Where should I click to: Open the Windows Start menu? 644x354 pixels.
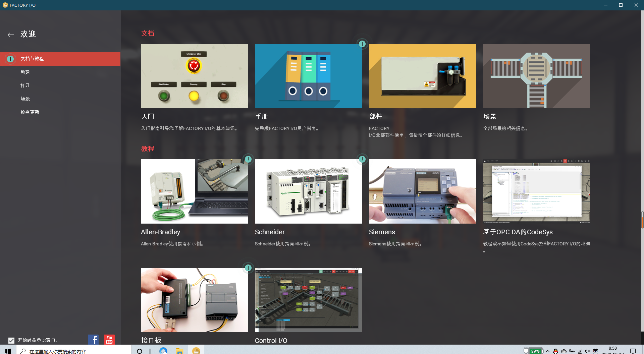click(8, 351)
